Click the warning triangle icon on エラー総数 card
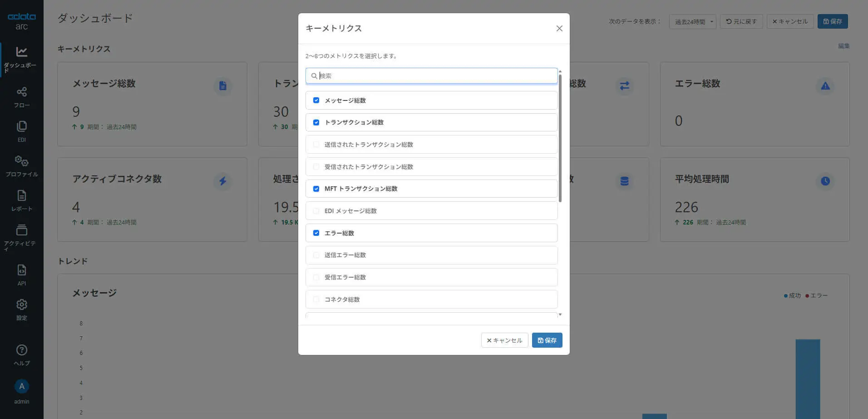 825,86
